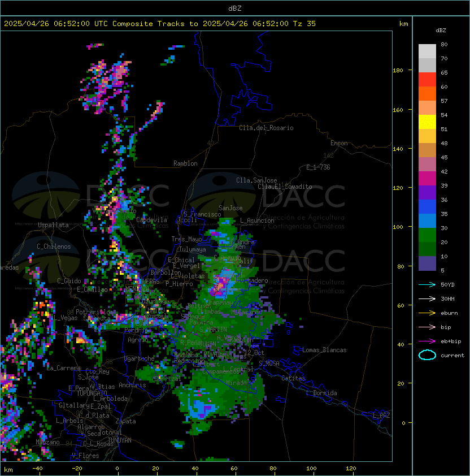Click the 'TUNUYAN' place label
Image resolution: width=470 pixels, height=476 pixels.
pyautogui.click(x=120, y=440)
